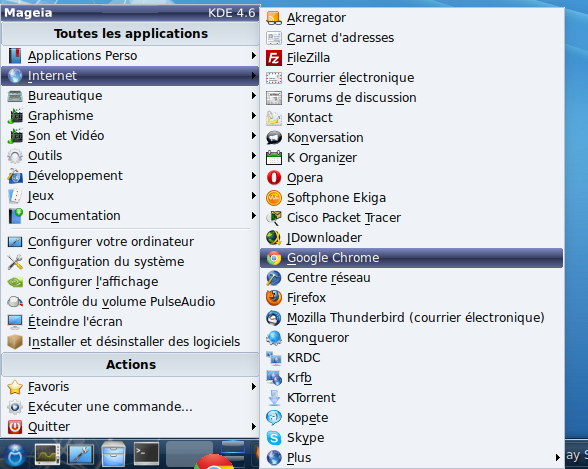Select the Jeux menu category
588x469 pixels.
pyautogui.click(x=130, y=196)
